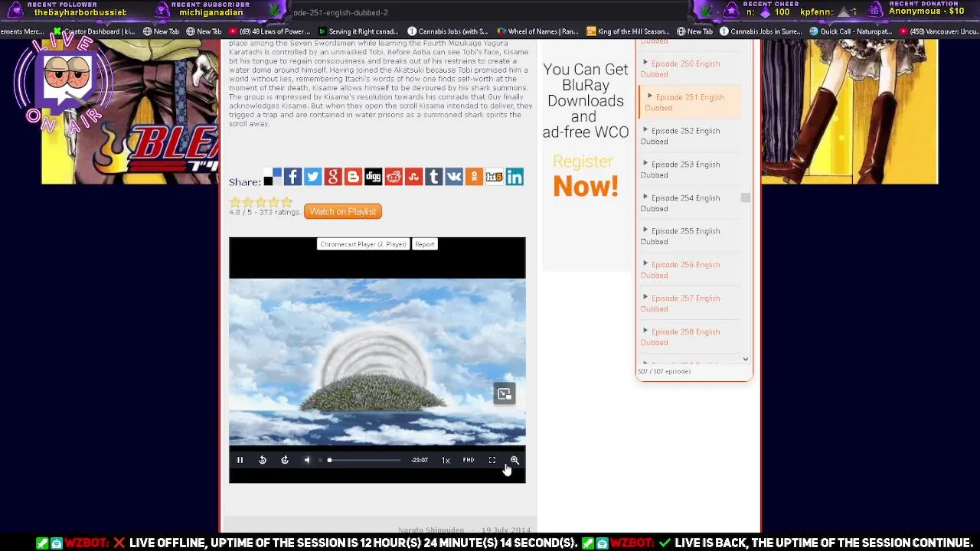Enter fullscreen video mode
Screen dimensions: 980x551
coord(492,460)
